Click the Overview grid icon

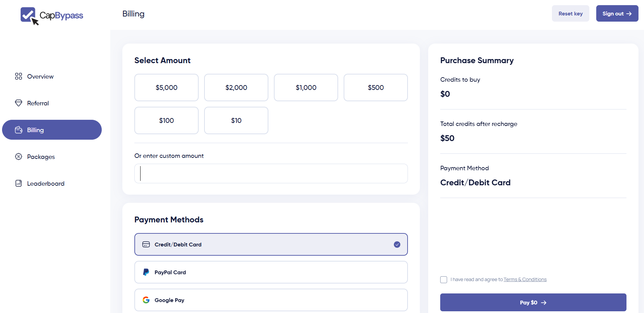pos(19,76)
